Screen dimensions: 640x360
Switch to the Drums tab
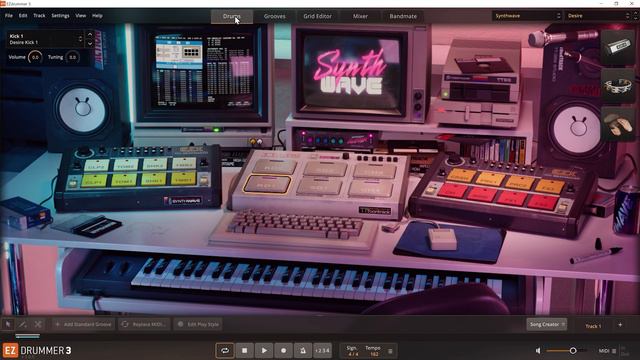tap(231, 16)
